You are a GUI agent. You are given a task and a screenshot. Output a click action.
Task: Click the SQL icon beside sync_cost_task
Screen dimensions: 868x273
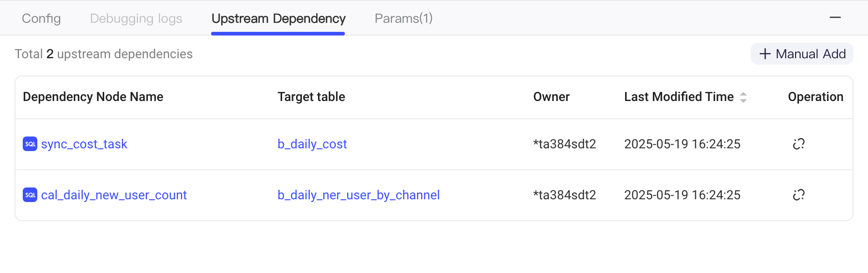[30, 144]
